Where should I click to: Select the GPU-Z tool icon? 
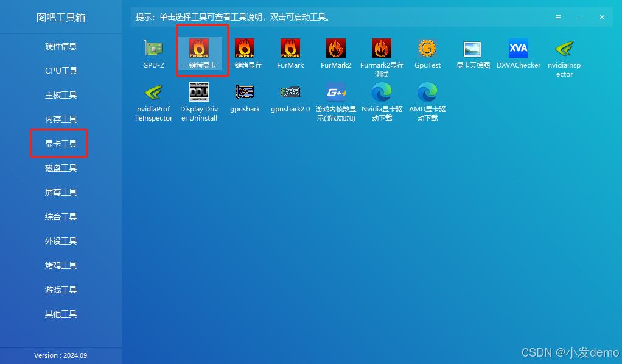[x=153, y=49]
